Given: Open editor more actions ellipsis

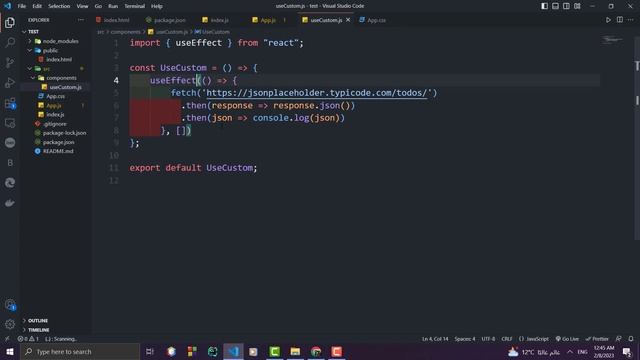Looking at the screenshot, I should [631, 20].
